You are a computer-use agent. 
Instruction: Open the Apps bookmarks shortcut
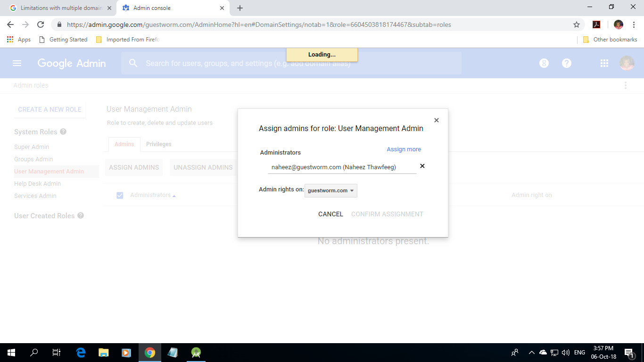point(19,40)
